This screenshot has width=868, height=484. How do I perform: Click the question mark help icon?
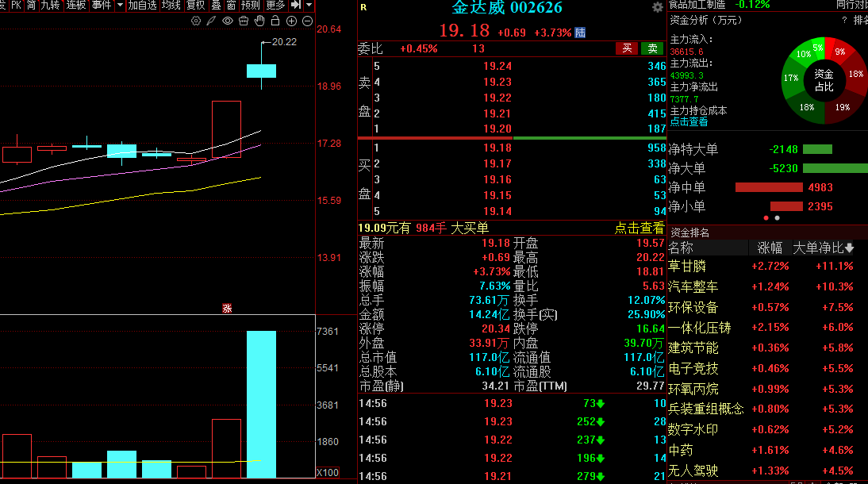(x=844, y=20)
